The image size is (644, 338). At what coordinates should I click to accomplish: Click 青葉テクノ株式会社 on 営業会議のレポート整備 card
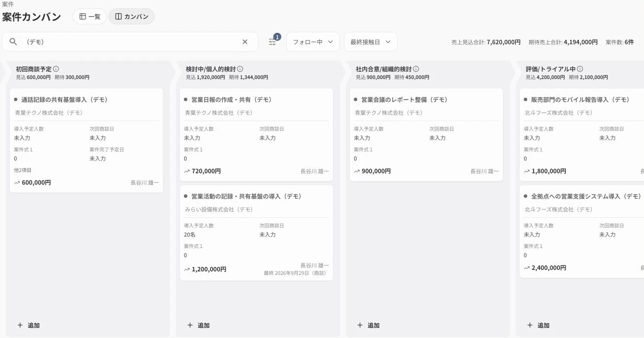(389, 113)
